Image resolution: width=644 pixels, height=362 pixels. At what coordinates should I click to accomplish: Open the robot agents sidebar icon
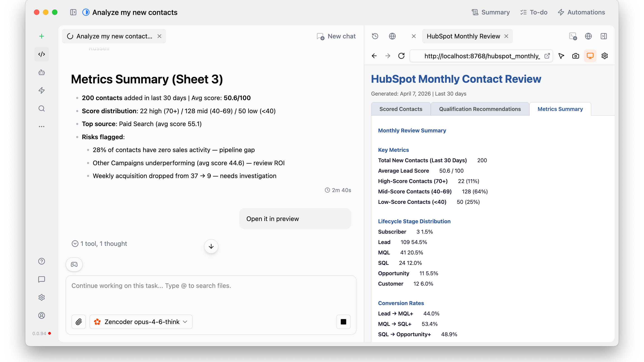tap(42, 73)
